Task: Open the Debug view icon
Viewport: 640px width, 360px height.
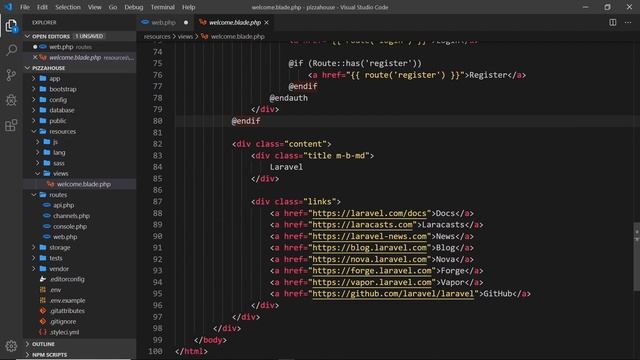Action: coord(11,100)
